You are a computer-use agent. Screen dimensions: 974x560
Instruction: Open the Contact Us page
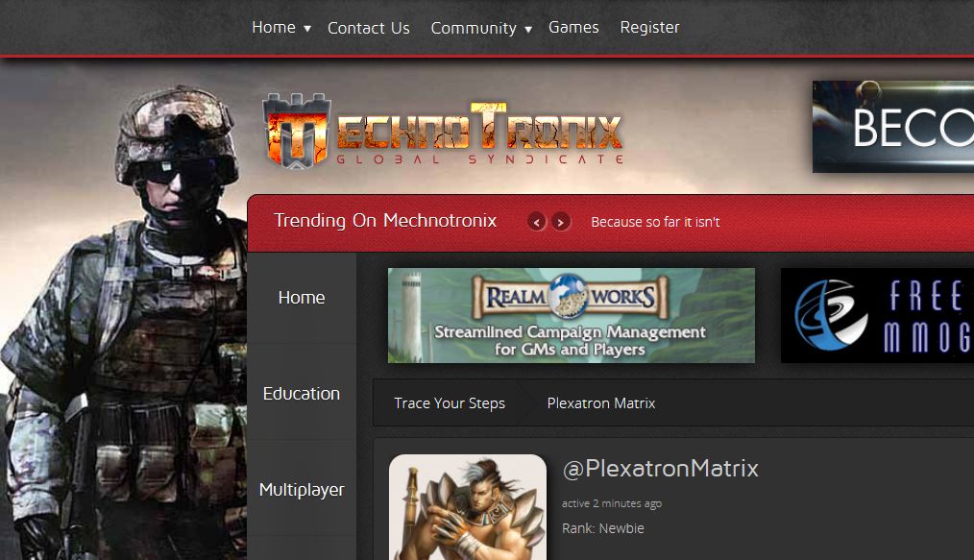[x=368, y=28]
